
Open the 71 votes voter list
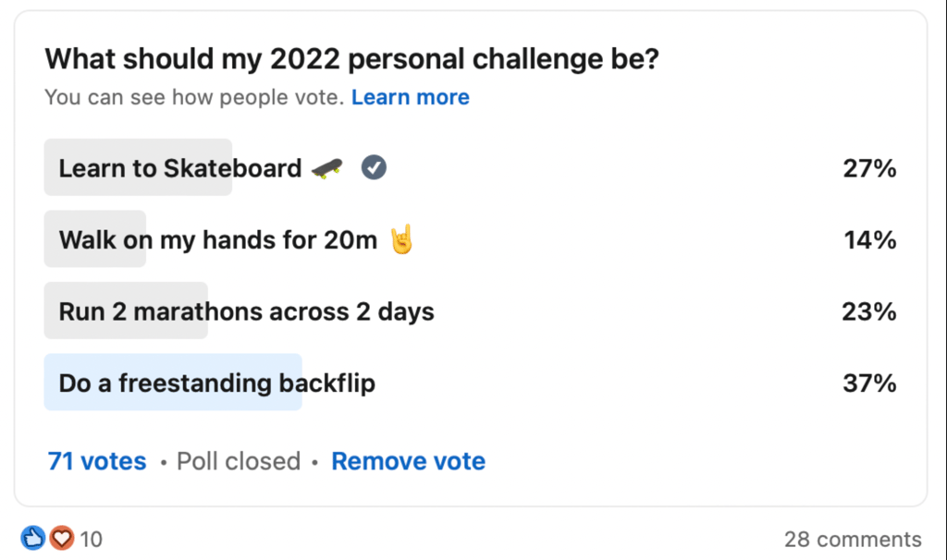[97, 461]
